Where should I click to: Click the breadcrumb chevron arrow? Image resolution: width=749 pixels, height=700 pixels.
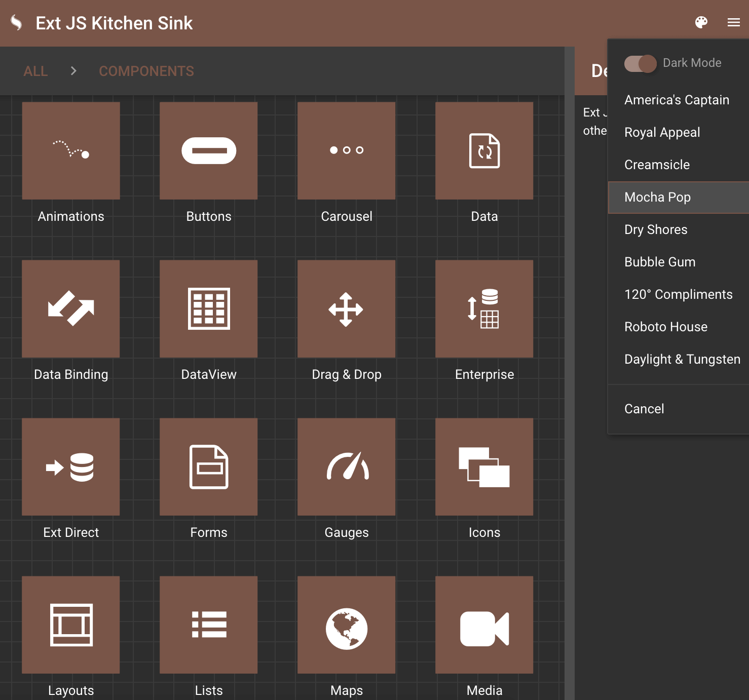tap(73, 71)
